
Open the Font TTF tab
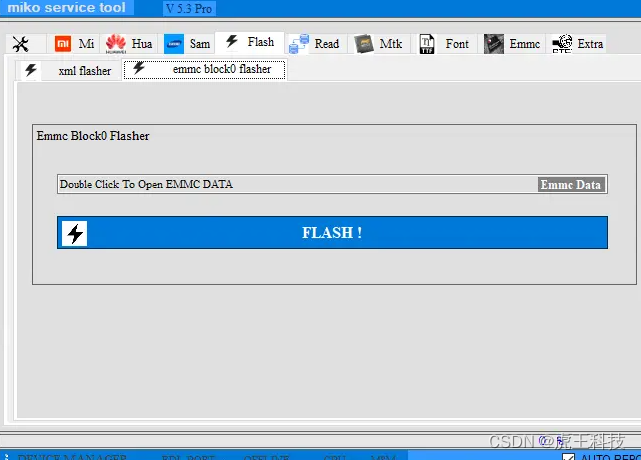click(x=444, y=44)
